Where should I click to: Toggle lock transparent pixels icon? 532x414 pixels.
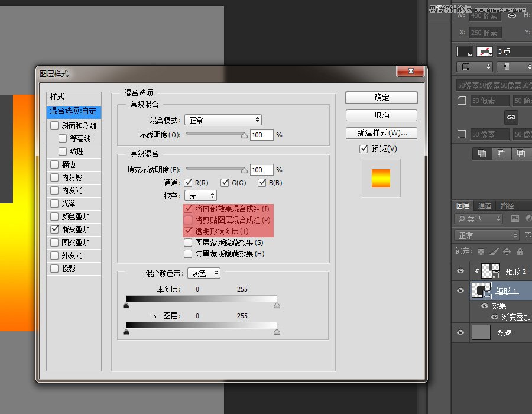click(x=481, y=252)
